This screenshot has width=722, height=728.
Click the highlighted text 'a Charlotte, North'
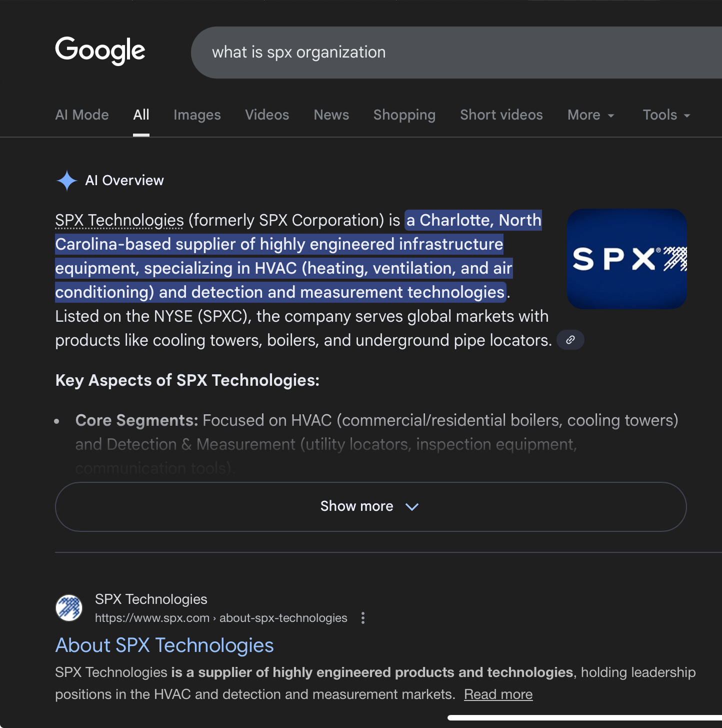click(473, 220)
